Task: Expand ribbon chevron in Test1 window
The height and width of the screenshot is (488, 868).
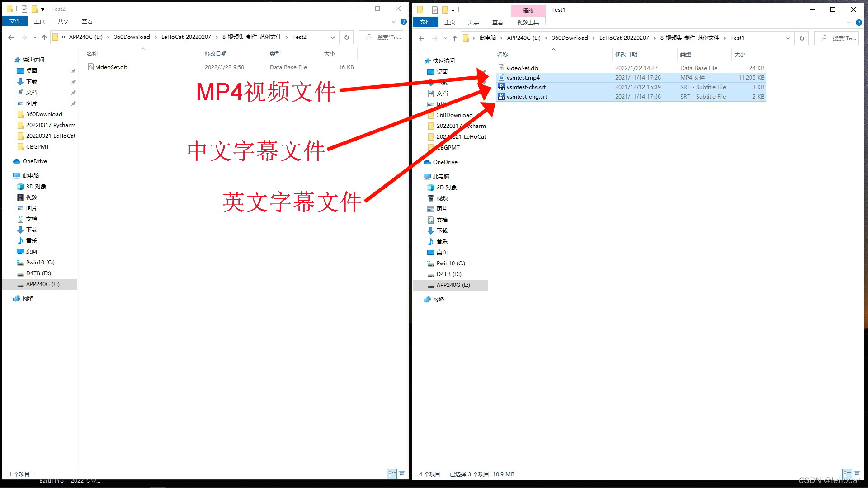Action: coord(849,23)
